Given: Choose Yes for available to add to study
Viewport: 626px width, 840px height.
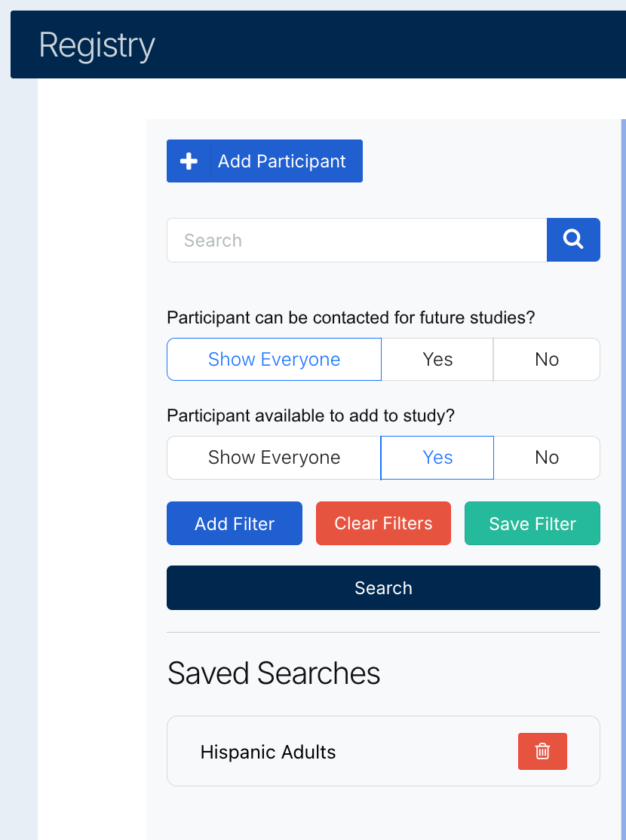Looking at the screenshot, I should (437, 458).
